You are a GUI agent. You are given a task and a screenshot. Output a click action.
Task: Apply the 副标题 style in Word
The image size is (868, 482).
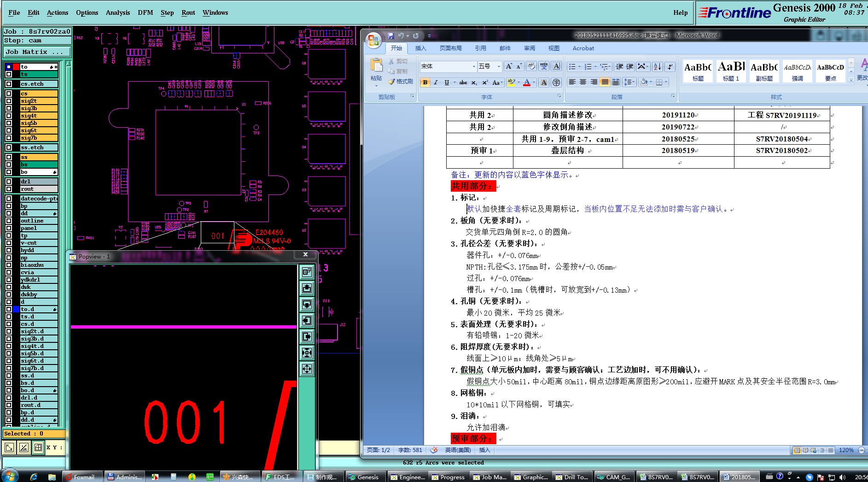tap(764, 71)
